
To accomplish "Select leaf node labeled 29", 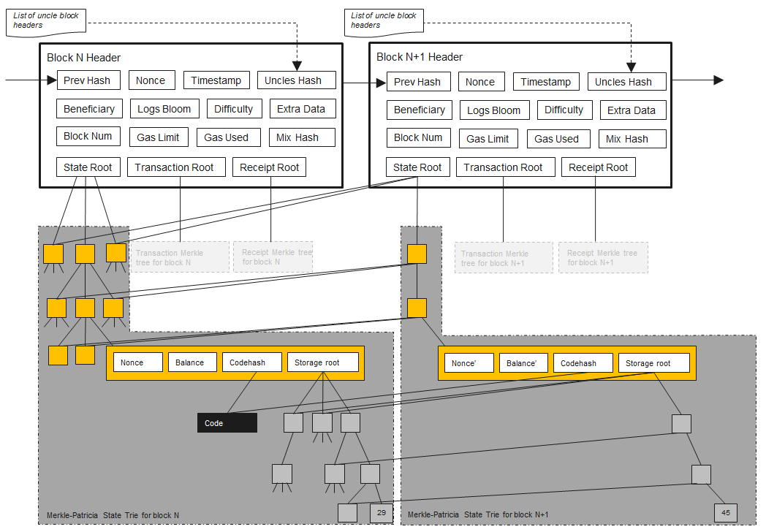I will [381, 513].
